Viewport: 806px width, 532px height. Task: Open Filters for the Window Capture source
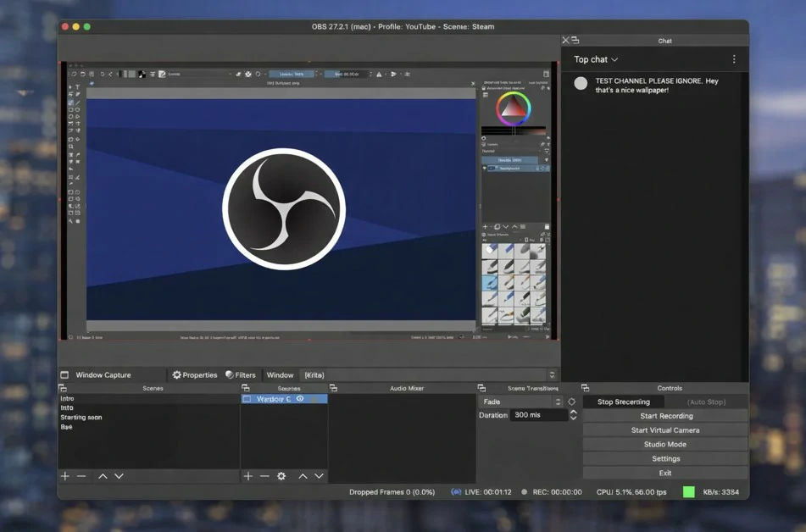click(x=241, y=375)
